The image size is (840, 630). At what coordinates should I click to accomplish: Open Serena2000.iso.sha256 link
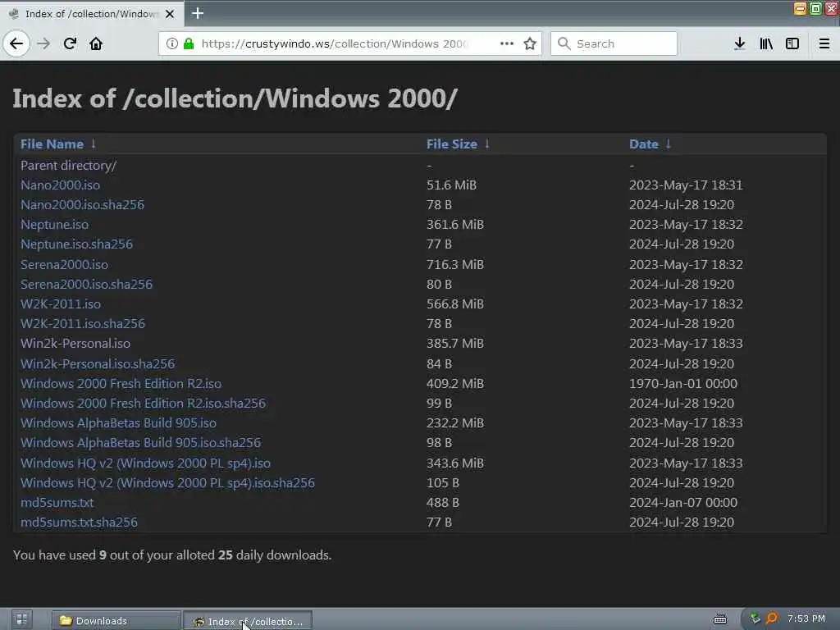(86, 284)
